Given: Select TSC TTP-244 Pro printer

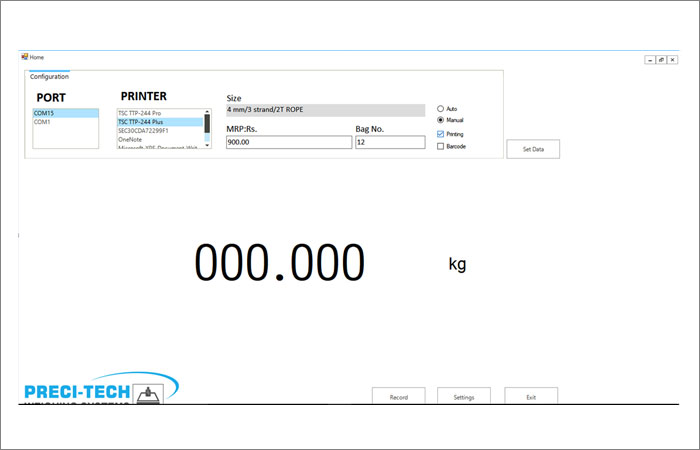Looking at the screenshot, I should (x=160, y=113).
